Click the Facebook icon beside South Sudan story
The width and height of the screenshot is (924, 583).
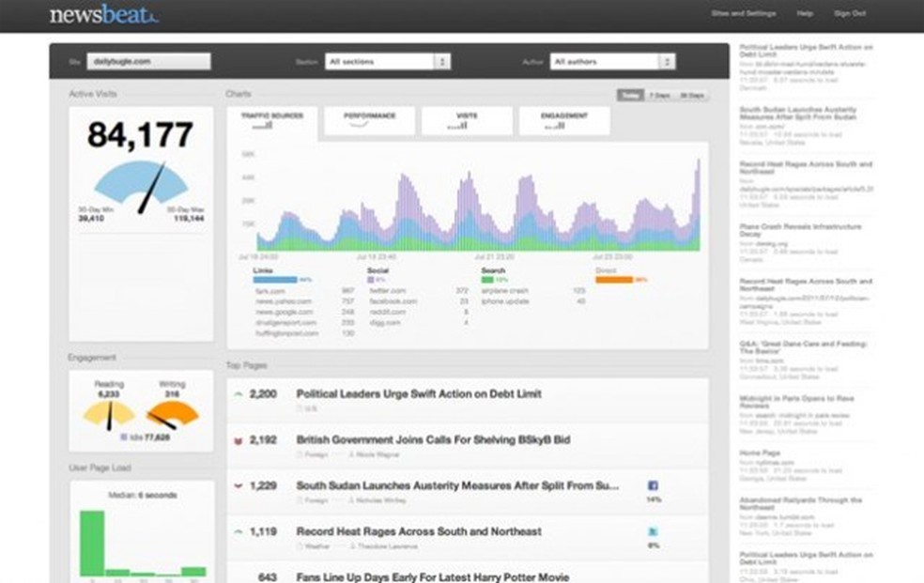[653, 485]
